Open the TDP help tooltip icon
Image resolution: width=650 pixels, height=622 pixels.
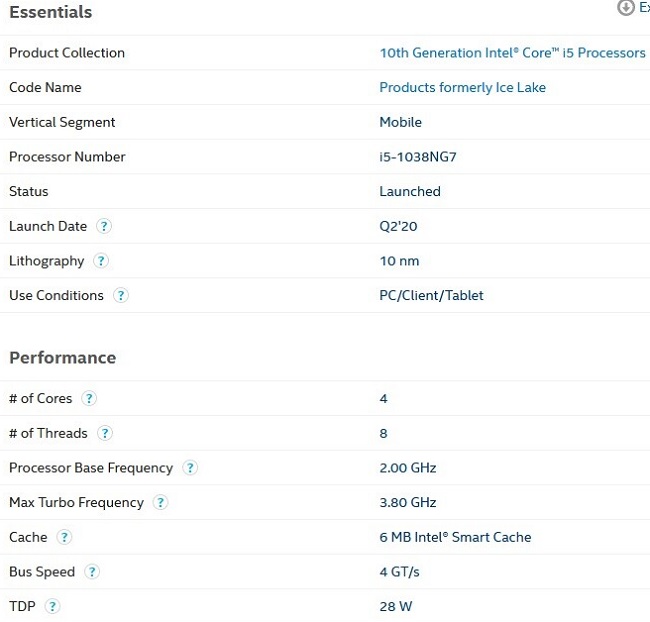pyautogui.click(x=53, y=607)
